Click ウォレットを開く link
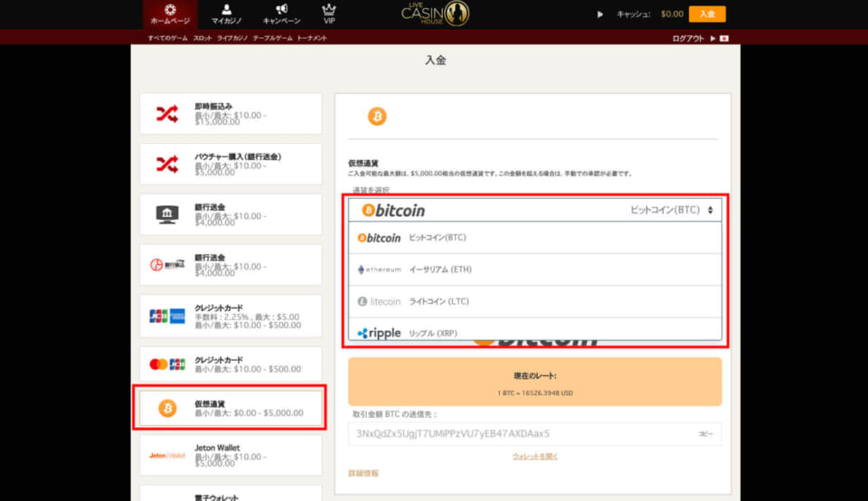 click(534, 456)
